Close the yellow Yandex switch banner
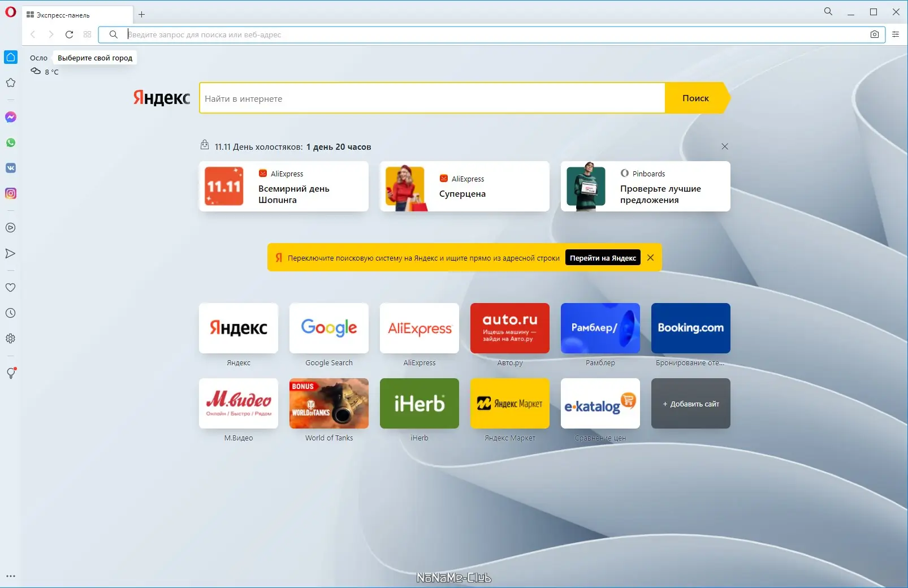908x588 pixels. click(x=651, y=258)
